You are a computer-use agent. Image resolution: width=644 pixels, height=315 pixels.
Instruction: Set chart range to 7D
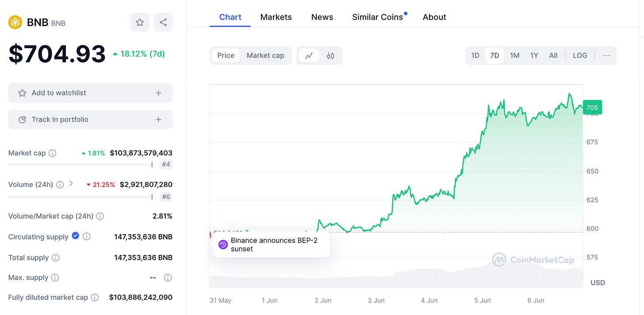point(494,56)
